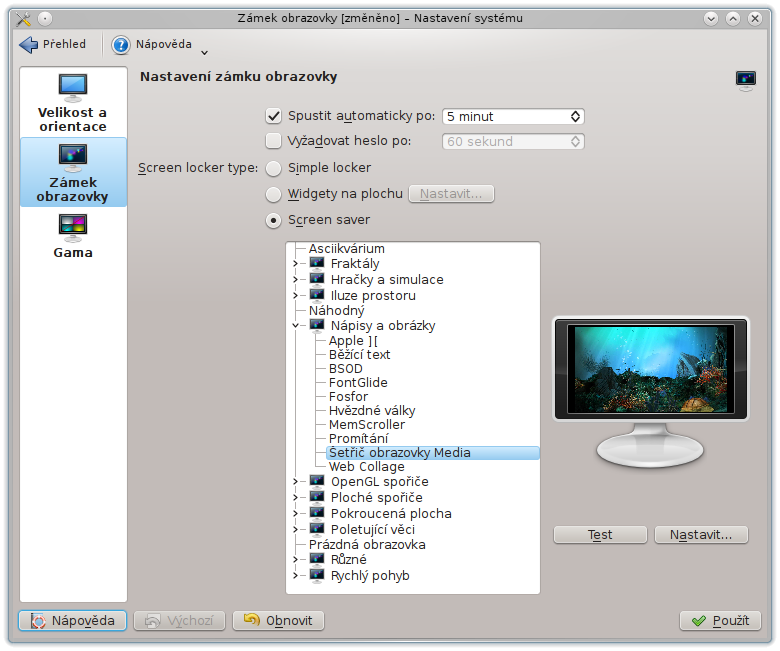The width and height of the screenshot is (780, 651).
Task: Click the Test button
Action: (x=600, y=535)
